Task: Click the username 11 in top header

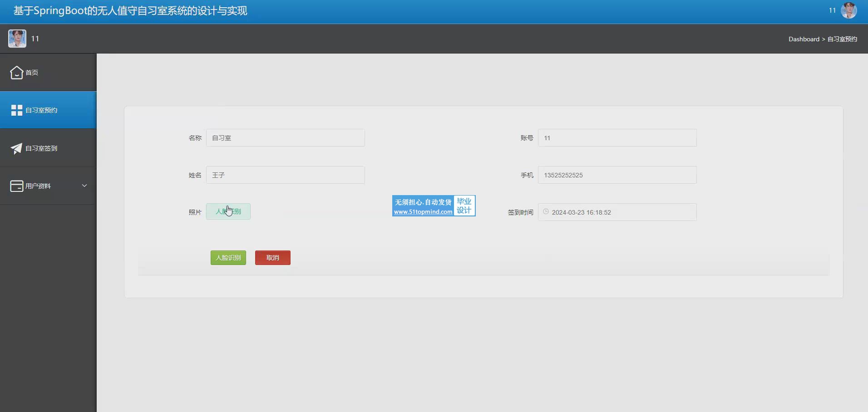Action: click(x=832, y=10)
